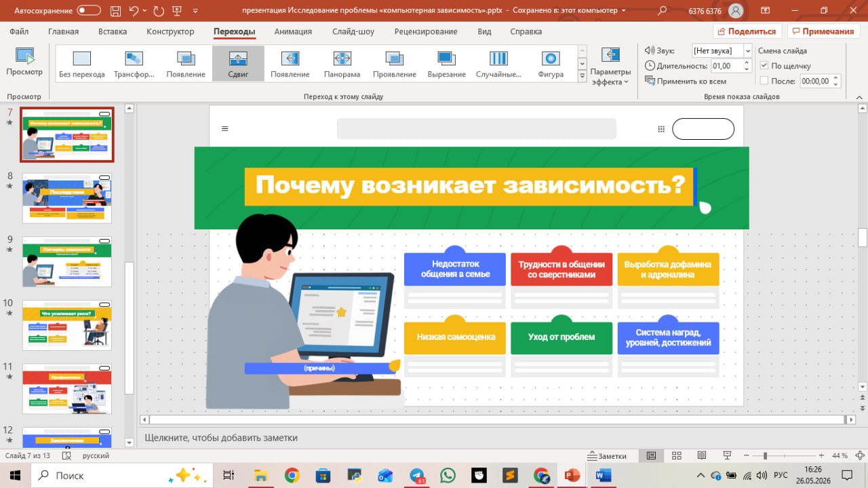Image resolution: width=868 pixels, height=488 pixels.
Task: Open the Рецензирование tab
Action: (x=426, y=31)
